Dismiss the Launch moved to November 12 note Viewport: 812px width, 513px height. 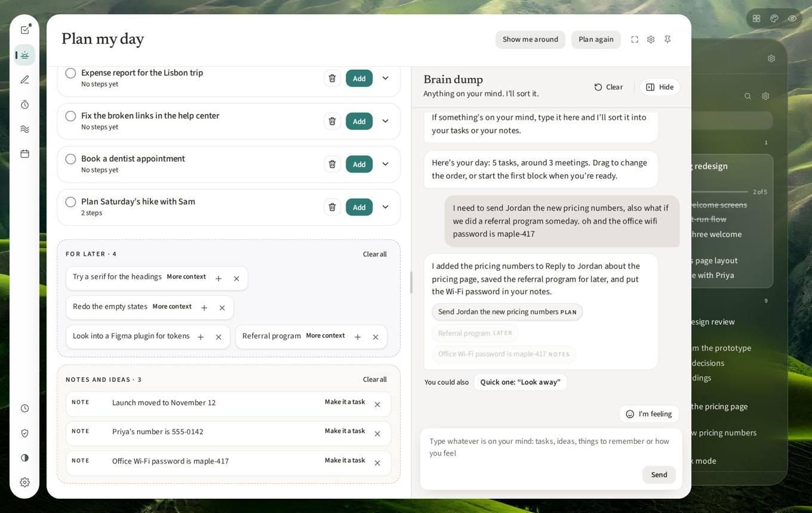[377, 404]
